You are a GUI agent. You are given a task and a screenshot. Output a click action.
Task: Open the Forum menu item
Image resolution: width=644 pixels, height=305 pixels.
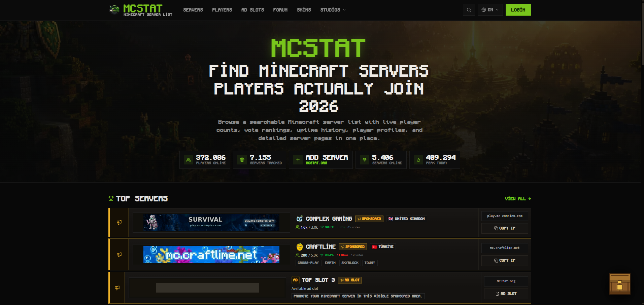point(280,10)
